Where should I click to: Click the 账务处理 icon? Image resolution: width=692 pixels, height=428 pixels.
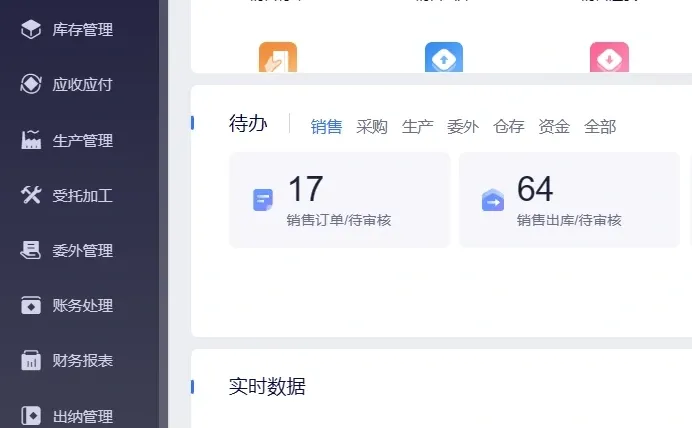[31, 305]
